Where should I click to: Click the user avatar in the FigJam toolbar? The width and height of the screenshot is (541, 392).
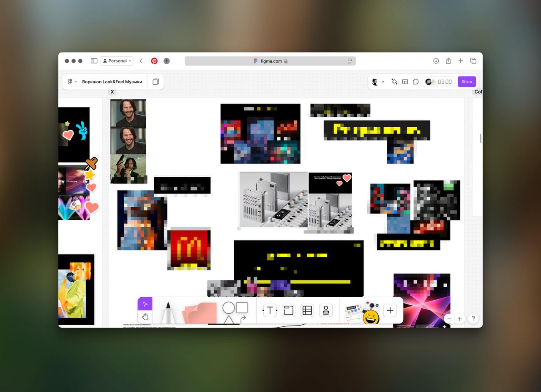(375, 82)
